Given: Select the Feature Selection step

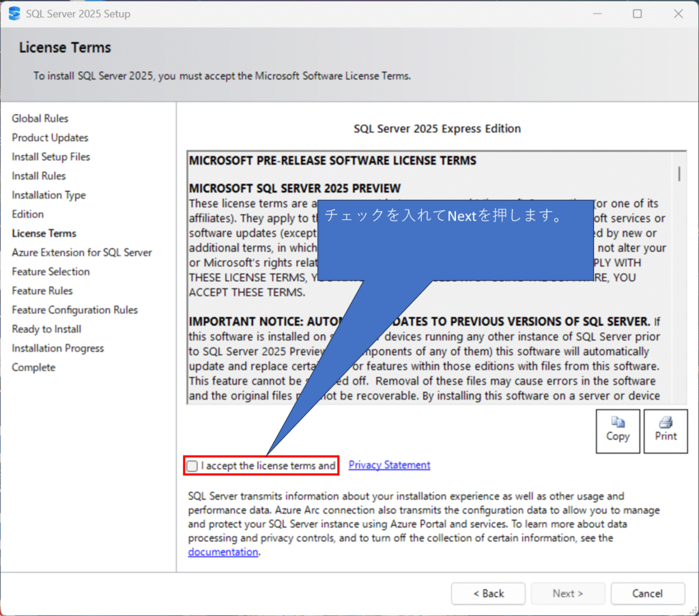Looking at the screenshot, I should (51, 272).
